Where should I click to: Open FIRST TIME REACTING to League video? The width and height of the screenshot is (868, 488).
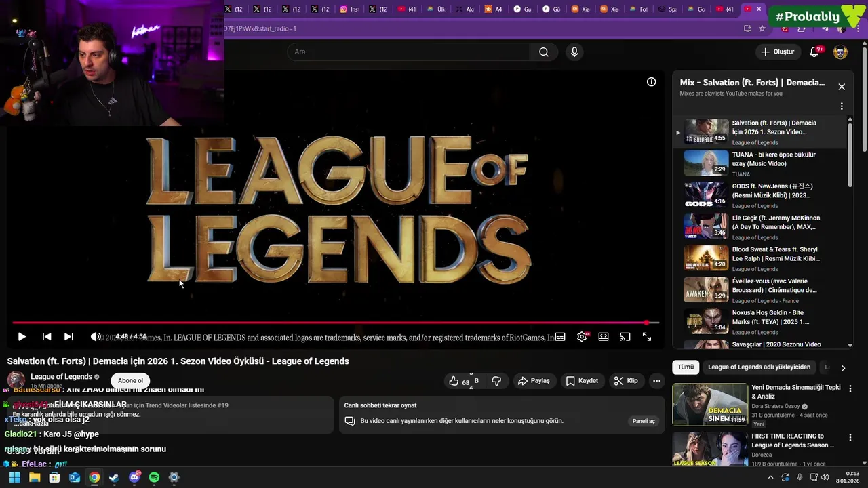[792, 441]
